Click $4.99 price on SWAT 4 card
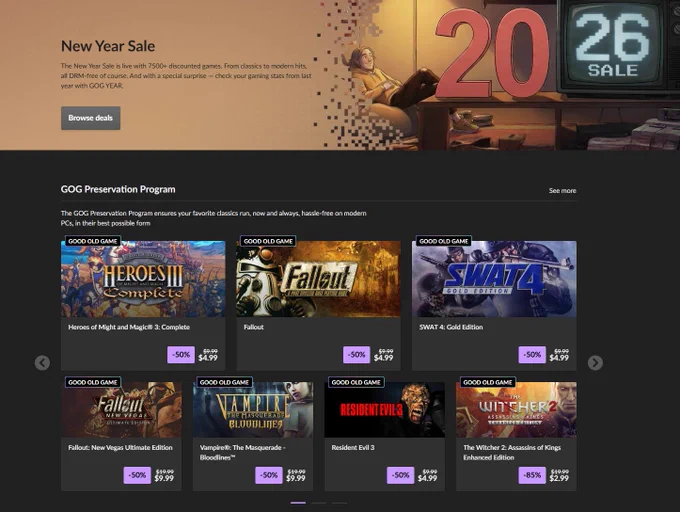This screenshot has height=512, width=680. coord(559,358)
